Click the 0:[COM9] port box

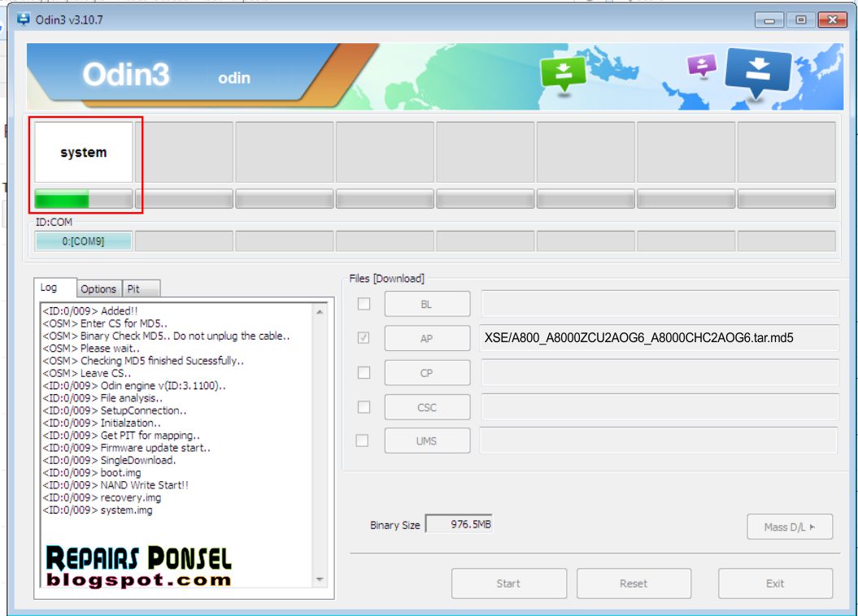tap(83, 241)
